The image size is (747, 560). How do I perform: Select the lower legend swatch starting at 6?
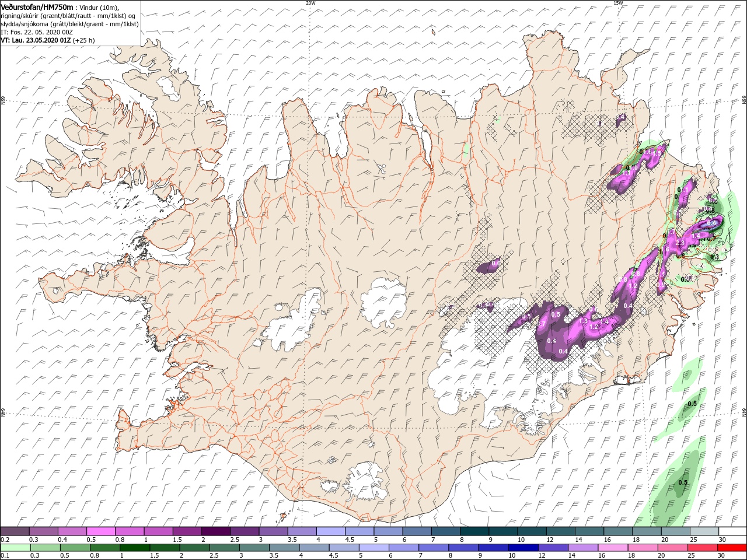click(x=403, y=548)
